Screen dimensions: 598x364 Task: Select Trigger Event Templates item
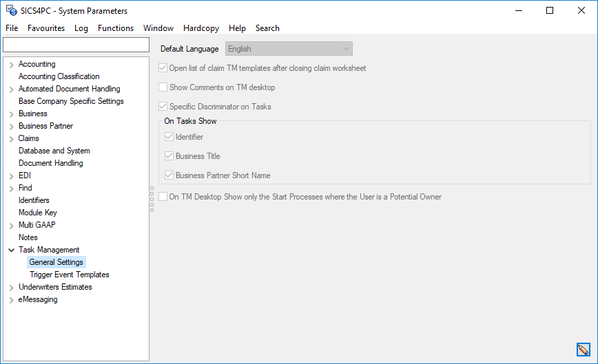point(70,275)
